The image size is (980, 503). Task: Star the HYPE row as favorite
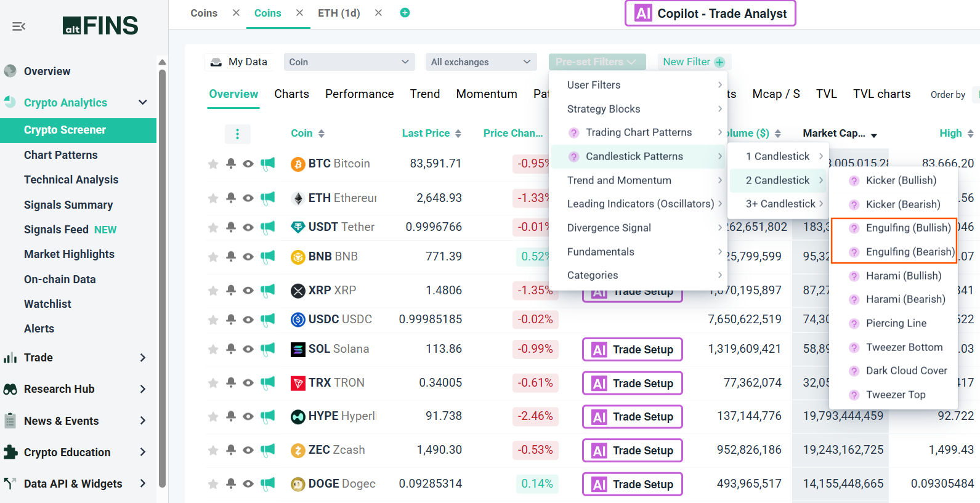(213, 417)
